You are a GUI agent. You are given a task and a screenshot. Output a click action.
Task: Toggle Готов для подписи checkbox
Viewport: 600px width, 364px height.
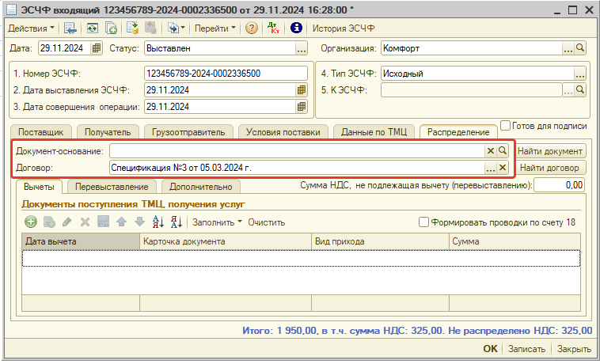[506, 125]
